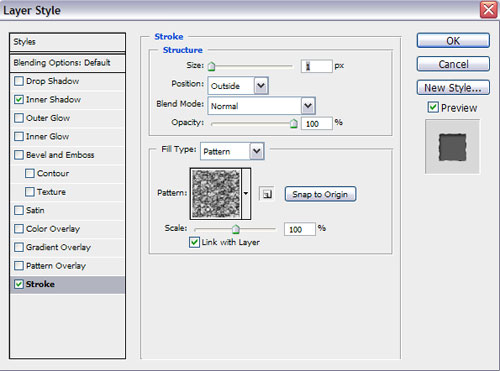The height and width of the screenshot is (371, 500).
Task: Close the Layer Style dialog
Action: [x=488, y=10]
